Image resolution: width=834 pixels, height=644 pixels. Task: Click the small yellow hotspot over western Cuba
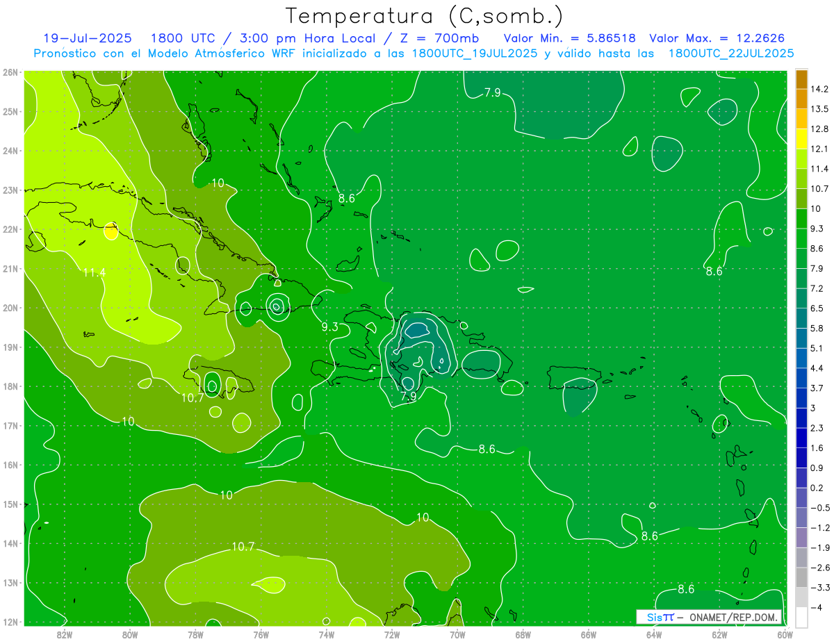(x=111, y=231)
